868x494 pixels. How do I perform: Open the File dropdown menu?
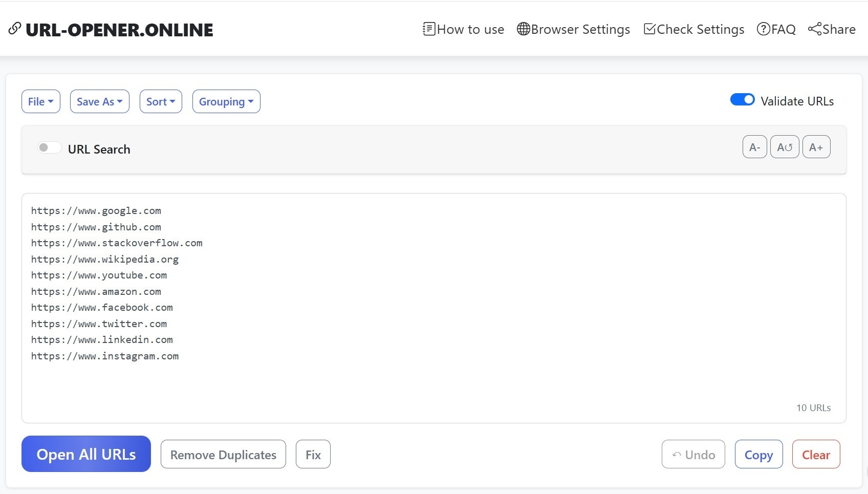pos(41,101)
